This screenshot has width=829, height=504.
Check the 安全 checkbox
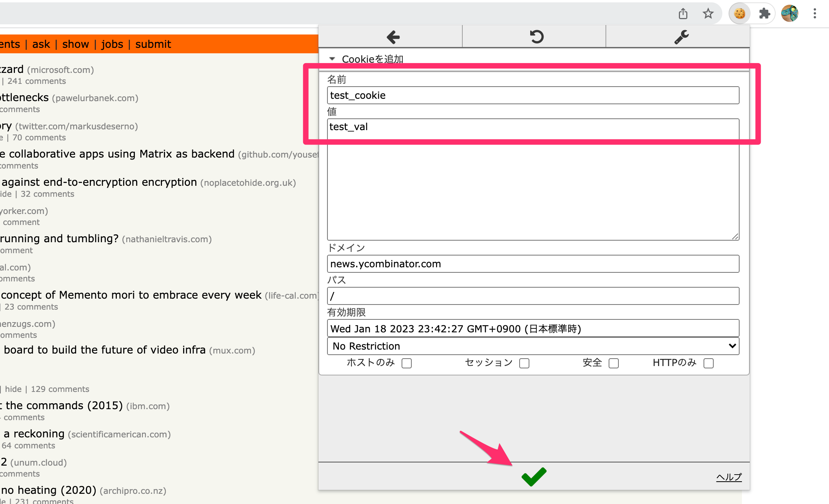coord(614,363)
